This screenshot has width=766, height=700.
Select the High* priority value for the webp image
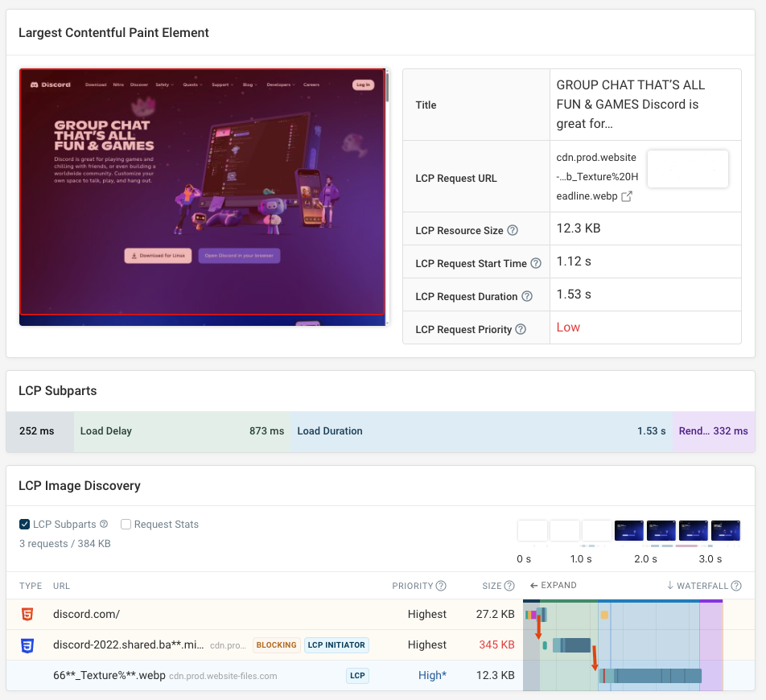click(x=432, y=675)
